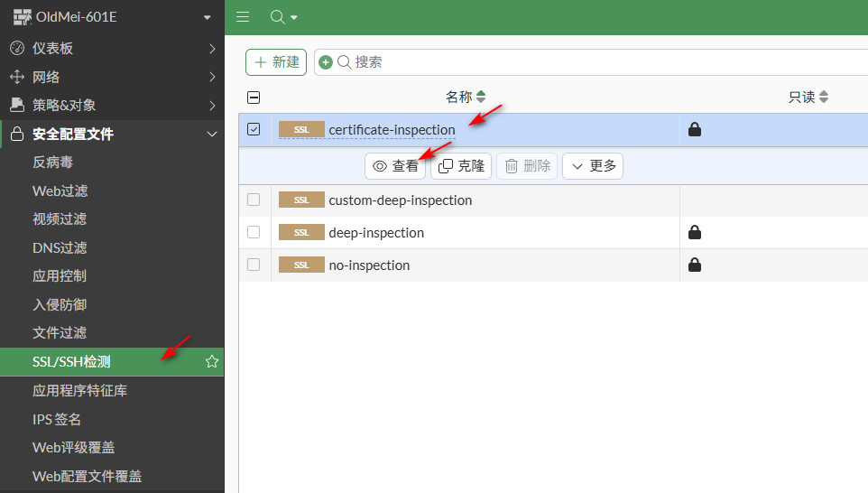Open the 更多 dropdown
868x493 pixels.
pyautogui.click(x=593, y=166)
